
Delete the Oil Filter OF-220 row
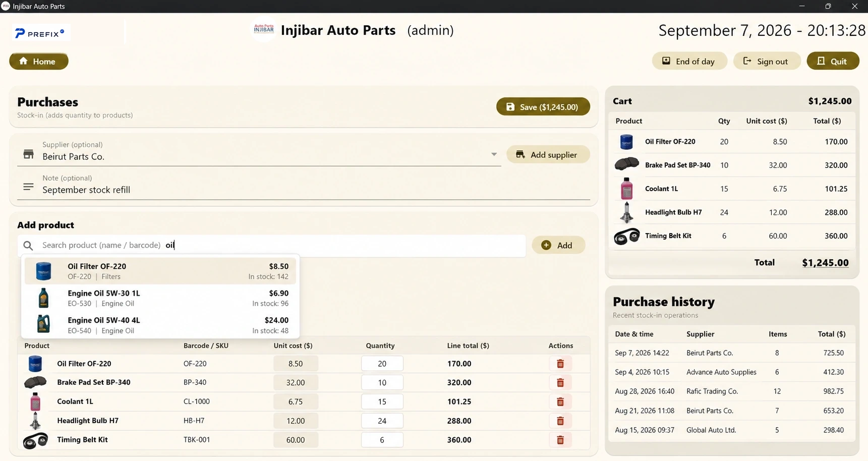click(560, 364)
